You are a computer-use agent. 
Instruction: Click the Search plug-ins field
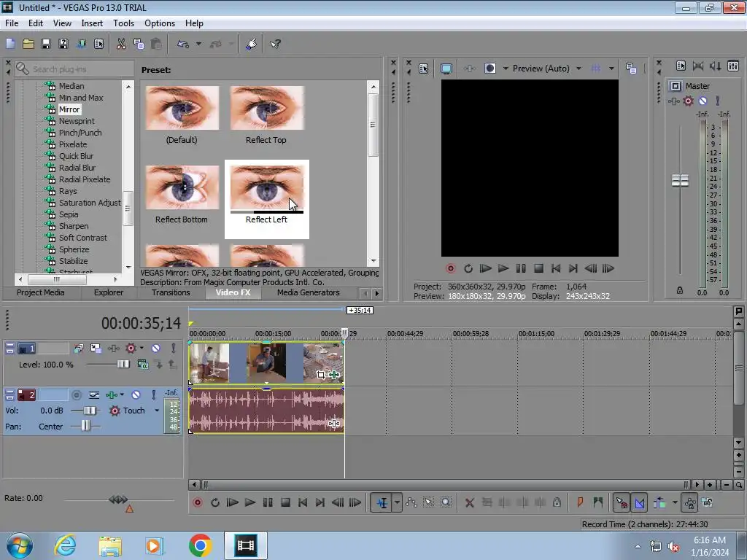coord(74,69)
